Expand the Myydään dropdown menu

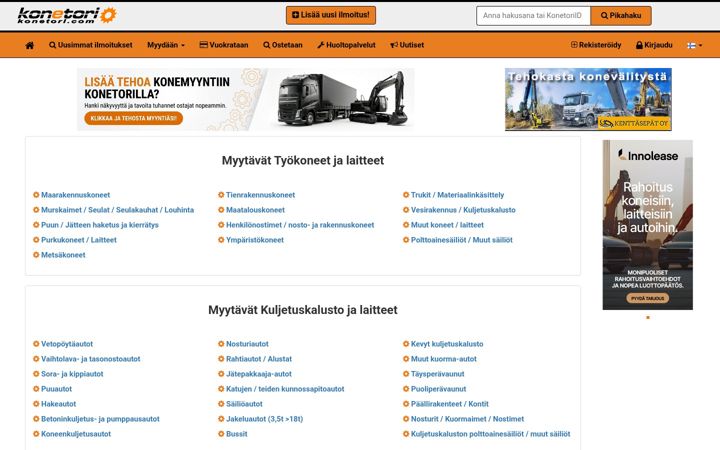coord(166,45)
